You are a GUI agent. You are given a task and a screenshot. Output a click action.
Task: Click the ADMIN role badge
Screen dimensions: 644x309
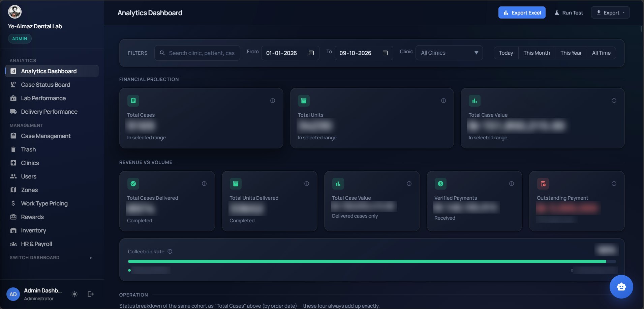click(20, 39)
